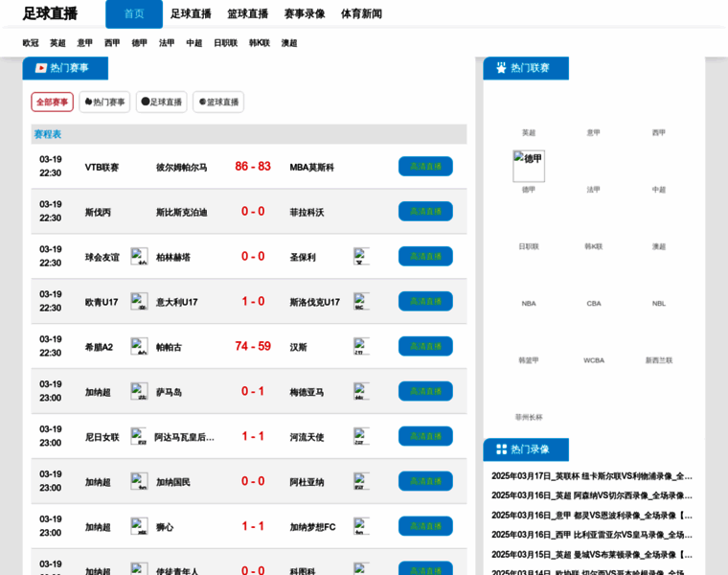Click 高清直播 for 阿达马瓦皇后 vs 河流天使
728x575 pixels.
tap(425, 436)
